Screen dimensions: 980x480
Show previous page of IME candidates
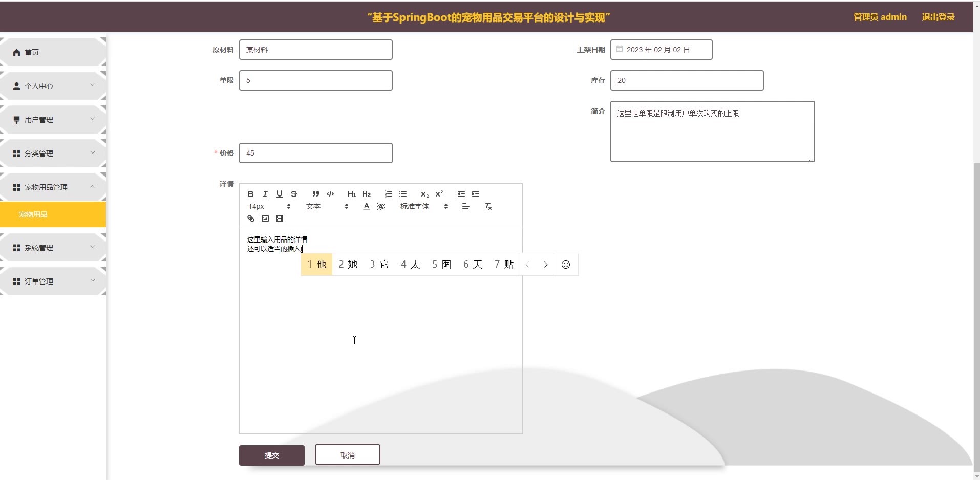(527, 265)
